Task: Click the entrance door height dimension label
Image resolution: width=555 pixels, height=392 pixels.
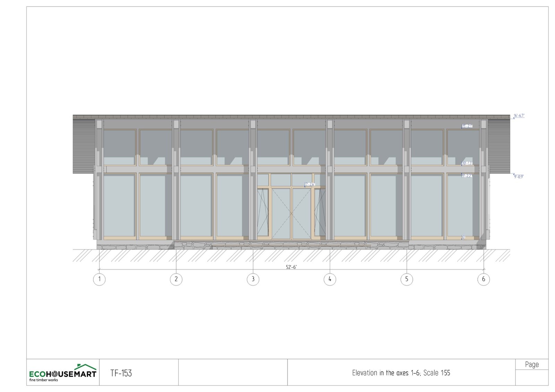Action: tap(310, 184)
